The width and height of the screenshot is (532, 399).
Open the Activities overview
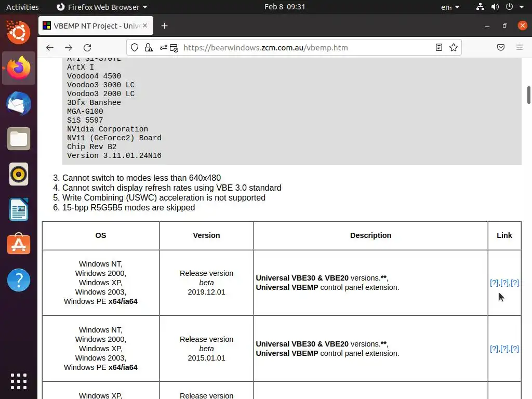click(x=22, y=7)
